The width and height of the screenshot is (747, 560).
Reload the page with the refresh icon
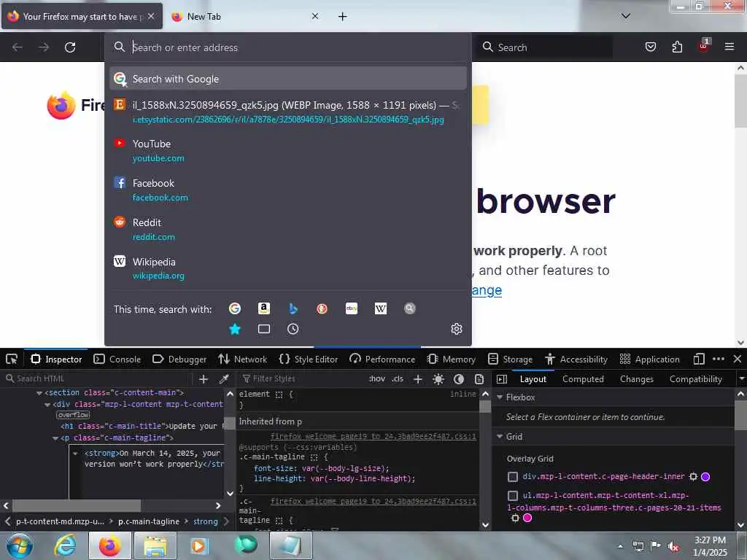pyautogui.click(x=70, y=47)
